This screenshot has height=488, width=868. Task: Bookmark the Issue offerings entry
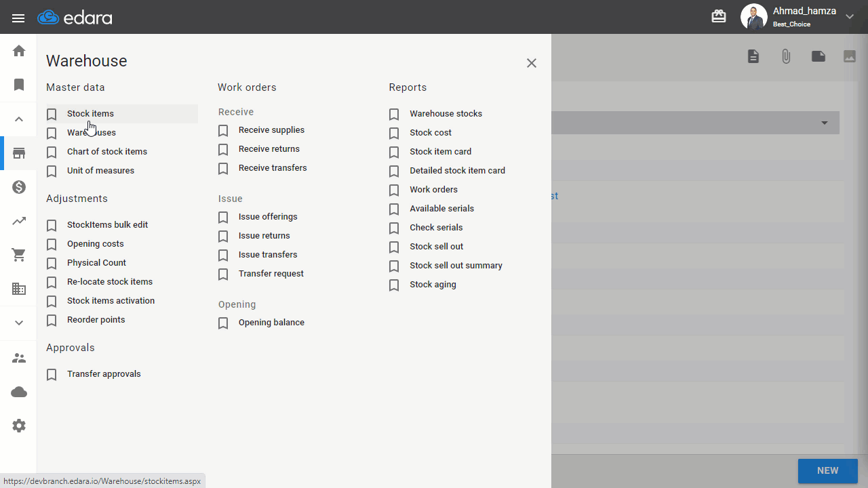tap(223, 218)
